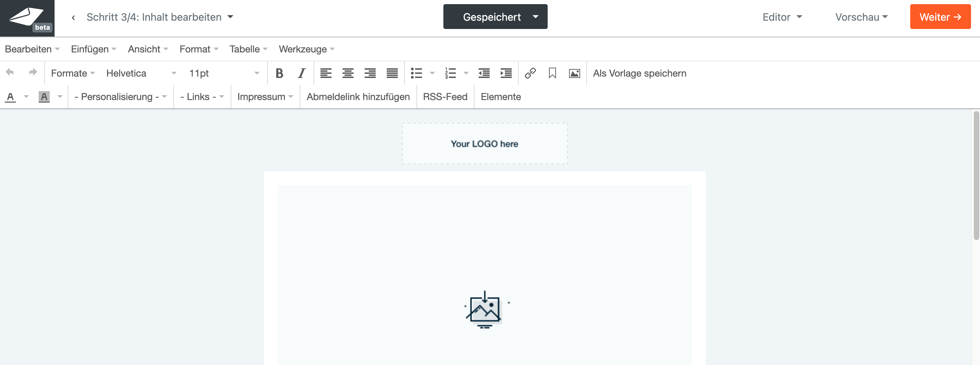Expand the Editor mode dropdown
This screenshot has width=980, height=365.
782,17
